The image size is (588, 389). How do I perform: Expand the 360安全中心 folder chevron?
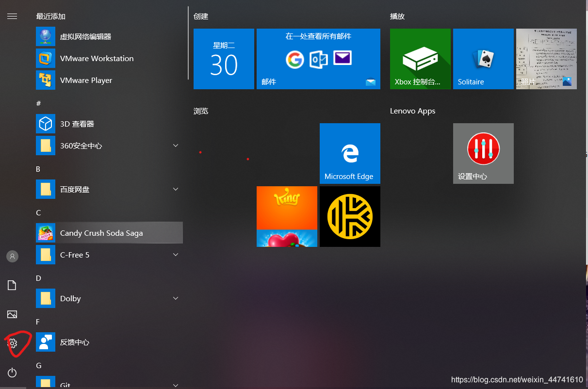pos(176,146)
